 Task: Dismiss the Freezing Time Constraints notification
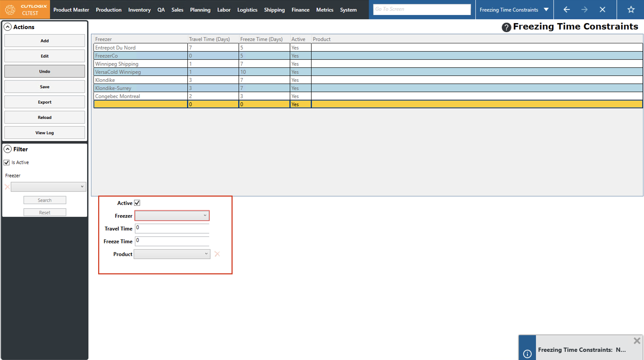click(637, 341)
